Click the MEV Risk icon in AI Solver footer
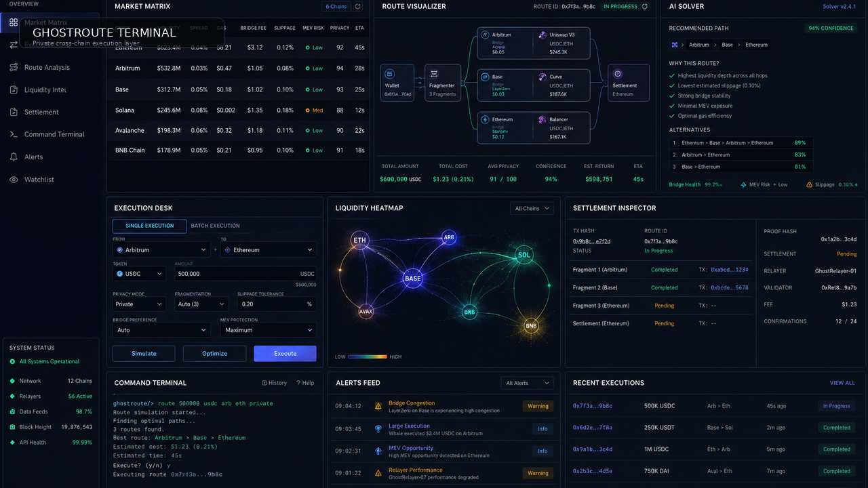The width and height of the screenshot is (868, 488). [x=744, y=184]
